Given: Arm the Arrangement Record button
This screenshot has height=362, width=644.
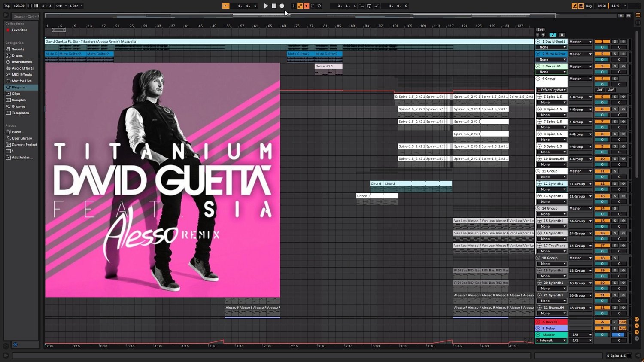Looking at the screenshot, I should point(282,6).
